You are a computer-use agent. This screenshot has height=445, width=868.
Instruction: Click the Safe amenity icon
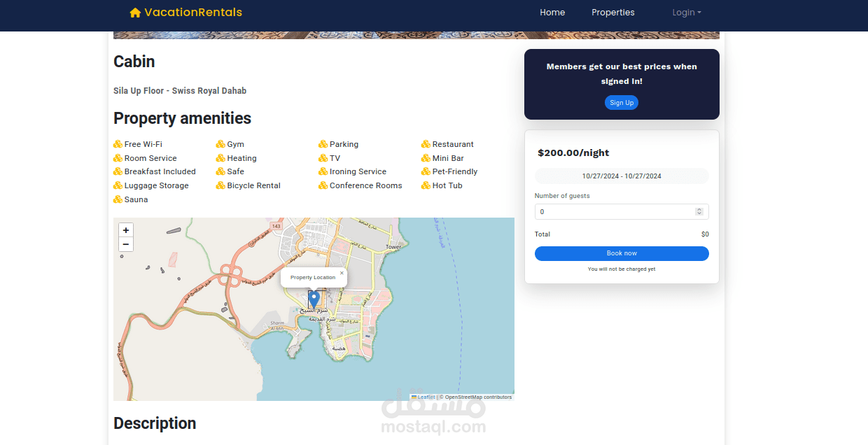point(220,171)
